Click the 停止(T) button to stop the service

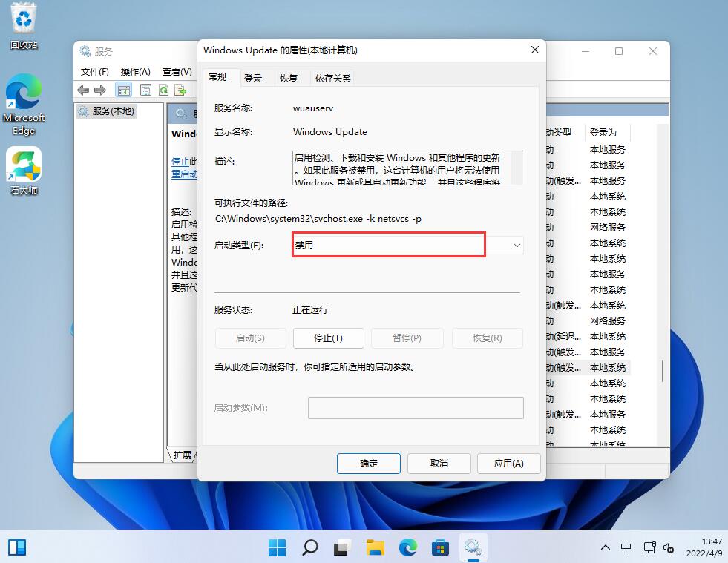pyautogui.click(x=328, y=338)
